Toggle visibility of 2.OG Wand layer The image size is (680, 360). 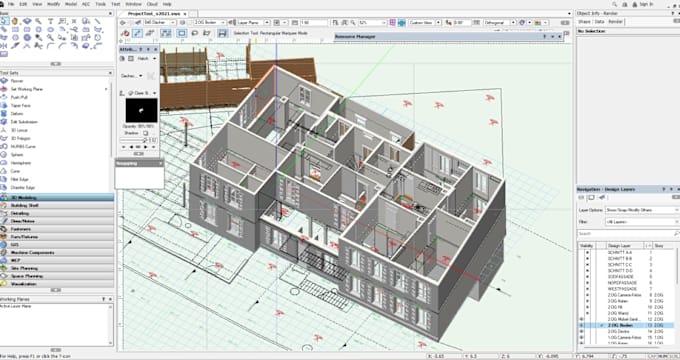588,313
